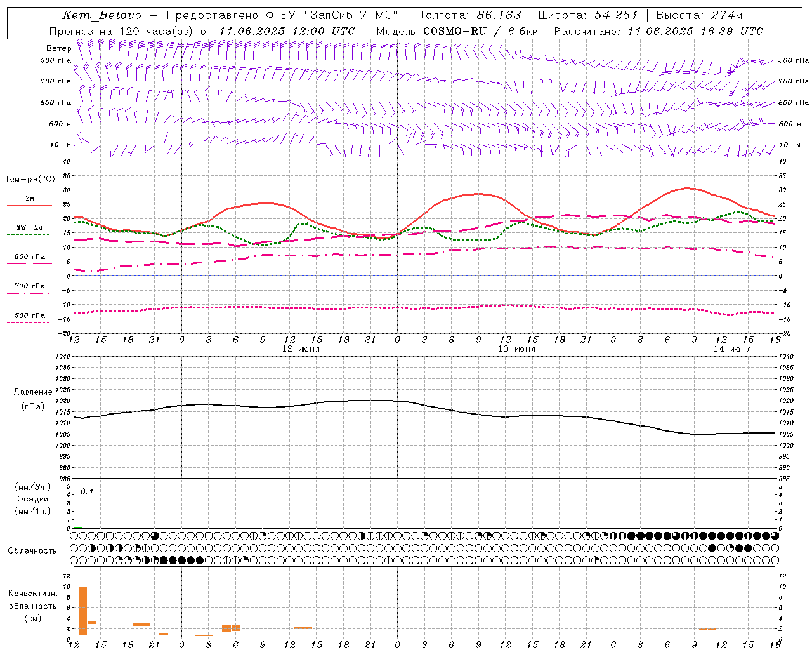Click '500 гПа' in the temperature legend
This screenshot has width=812, height=650.
(x=30, y=315)
